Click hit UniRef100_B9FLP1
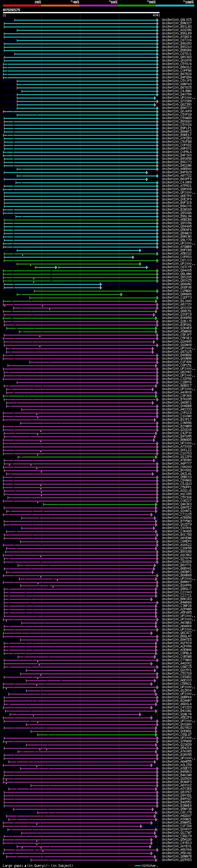The image size is (197, 868). pyautogui.click(x=177, y=128)
